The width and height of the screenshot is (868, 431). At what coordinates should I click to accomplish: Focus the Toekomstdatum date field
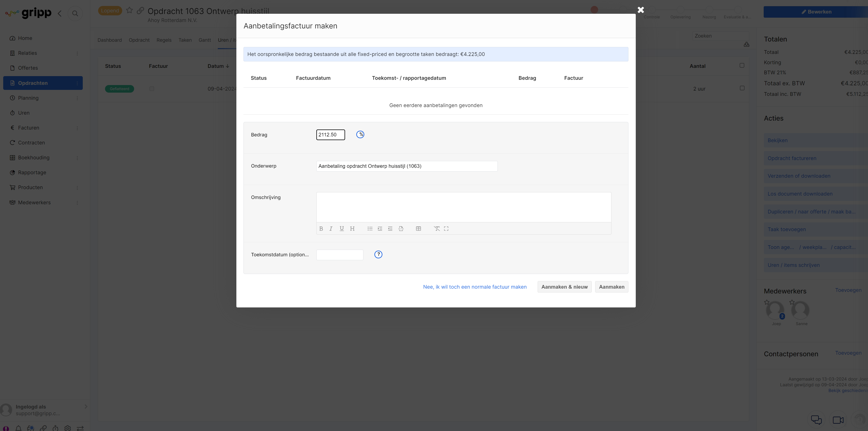pyautogui.click(x=340, y=255)
